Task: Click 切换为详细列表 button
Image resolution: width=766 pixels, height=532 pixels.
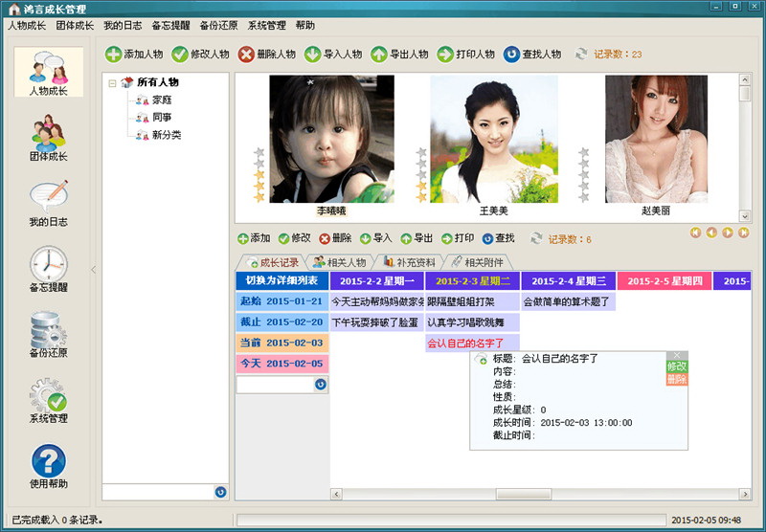Action: tap(282, 280)
